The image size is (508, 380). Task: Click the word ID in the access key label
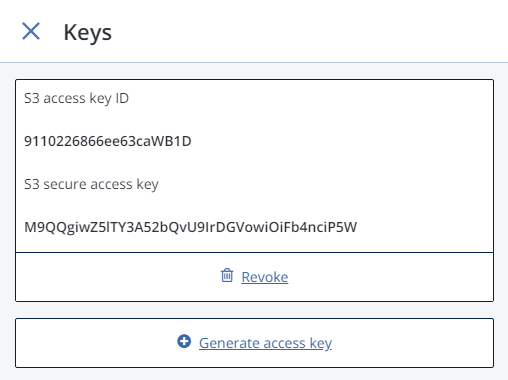click(x=122, y=98)
